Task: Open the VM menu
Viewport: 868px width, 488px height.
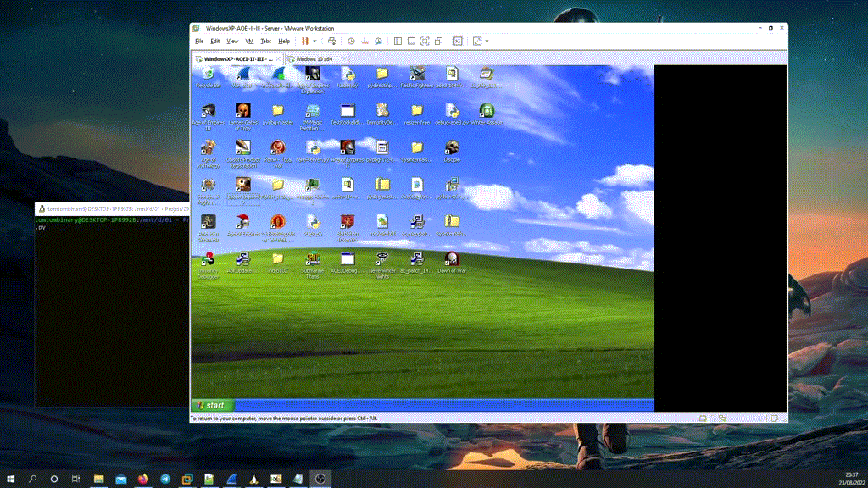Action: click(250, 41)
